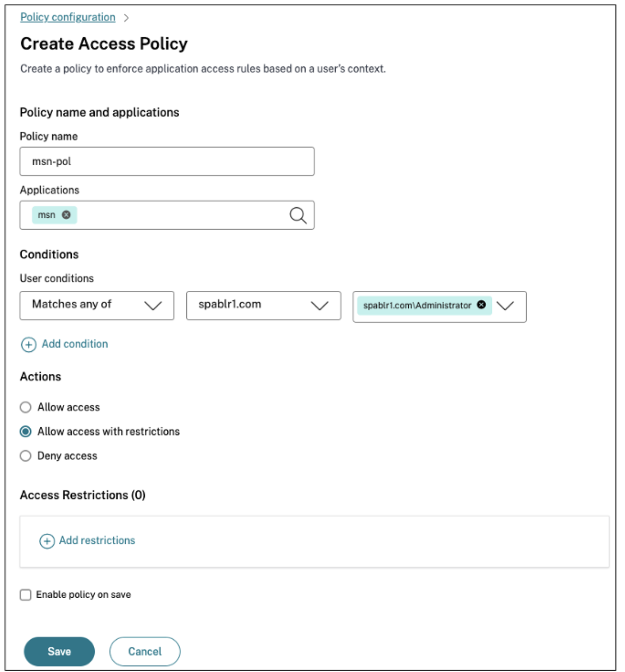This screenshot has height=672, width=625.
Task: Select the Allow access radio button
Action: point(26,407)
